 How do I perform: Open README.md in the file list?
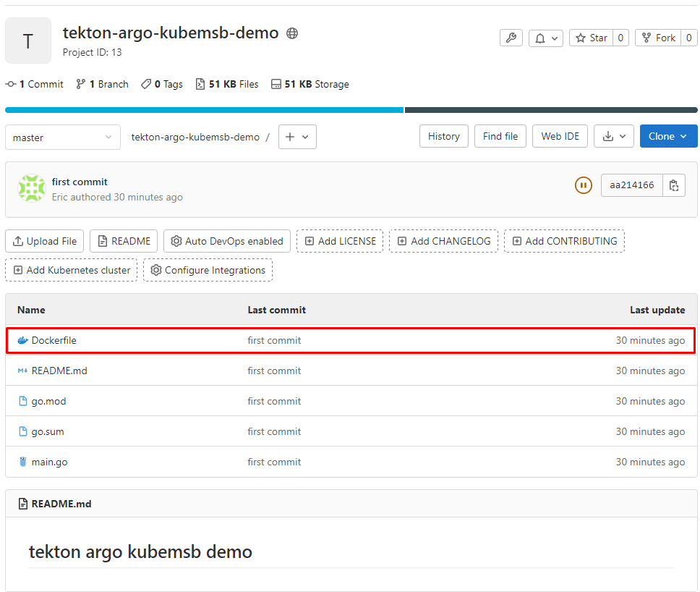pyautogui.click(x=59, y=371)
